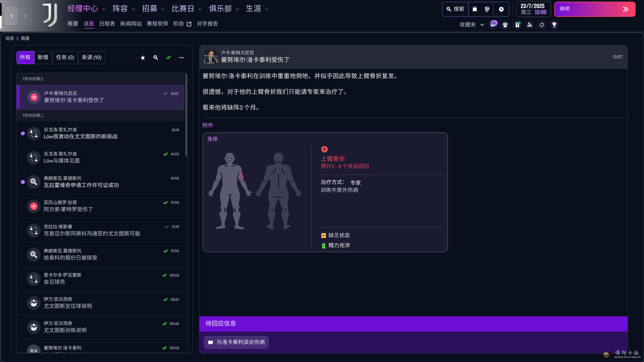
Task: Switch message filter to 未读 (10)
Action: click(91, 57)
